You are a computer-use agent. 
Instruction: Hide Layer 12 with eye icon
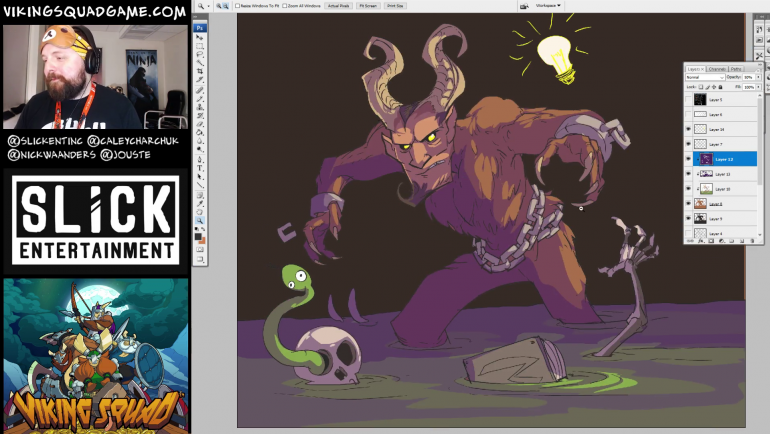[x=688, y=159]
